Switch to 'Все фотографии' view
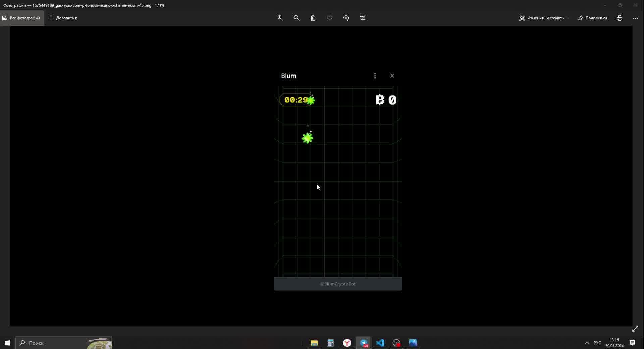The image size is (644, 349). click(x=21, y=18)
